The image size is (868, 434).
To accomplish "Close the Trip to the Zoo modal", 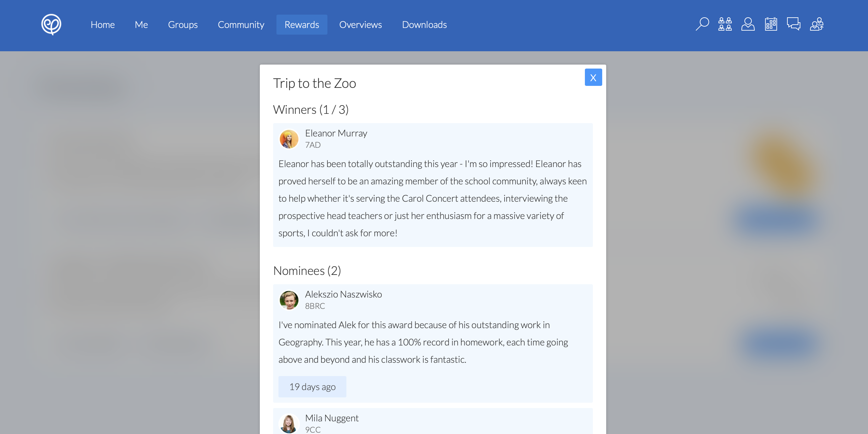I will (593, 78).
